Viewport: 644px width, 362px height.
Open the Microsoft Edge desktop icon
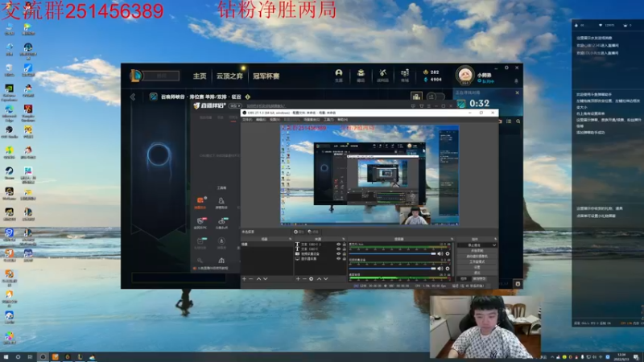click(x=9, y=109)
